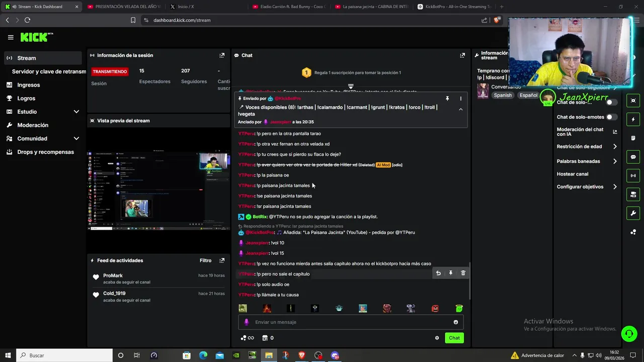Expand the Estudio sidebar section
Screen dimensions: 644x362
tap(43, 112)
